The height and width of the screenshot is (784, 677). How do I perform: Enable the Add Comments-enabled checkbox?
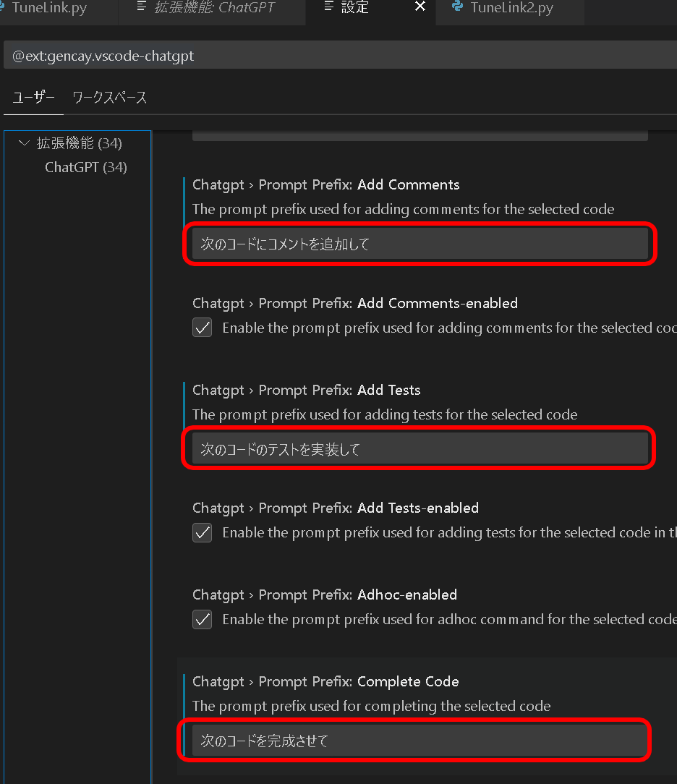tap(202, 328)
